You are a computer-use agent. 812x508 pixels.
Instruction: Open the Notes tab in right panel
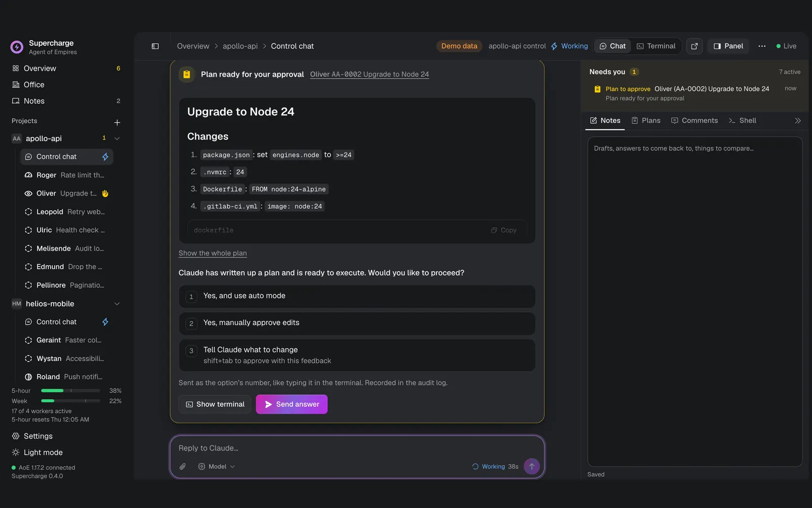[605, 121]
